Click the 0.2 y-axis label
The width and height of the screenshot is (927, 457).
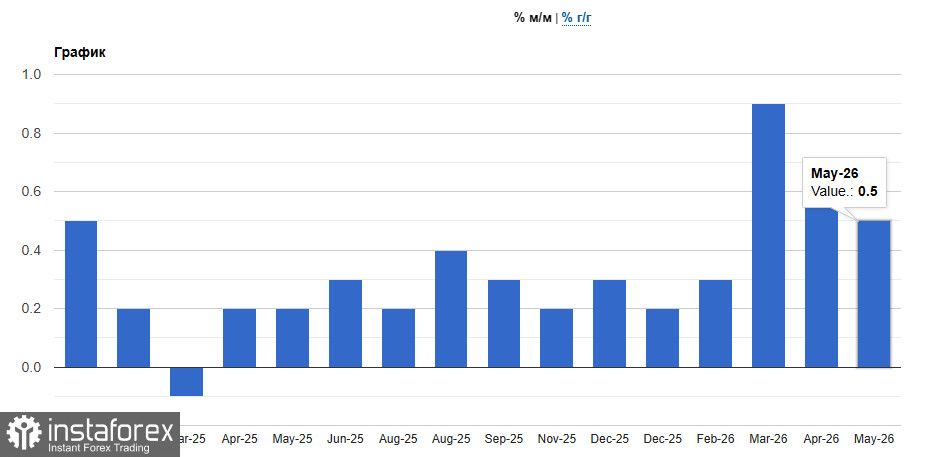31,309
